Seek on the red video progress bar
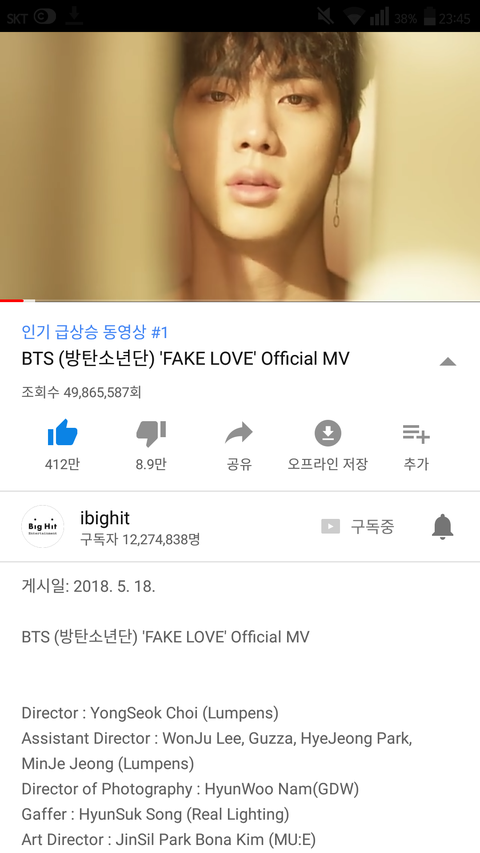 pos(240,300)
